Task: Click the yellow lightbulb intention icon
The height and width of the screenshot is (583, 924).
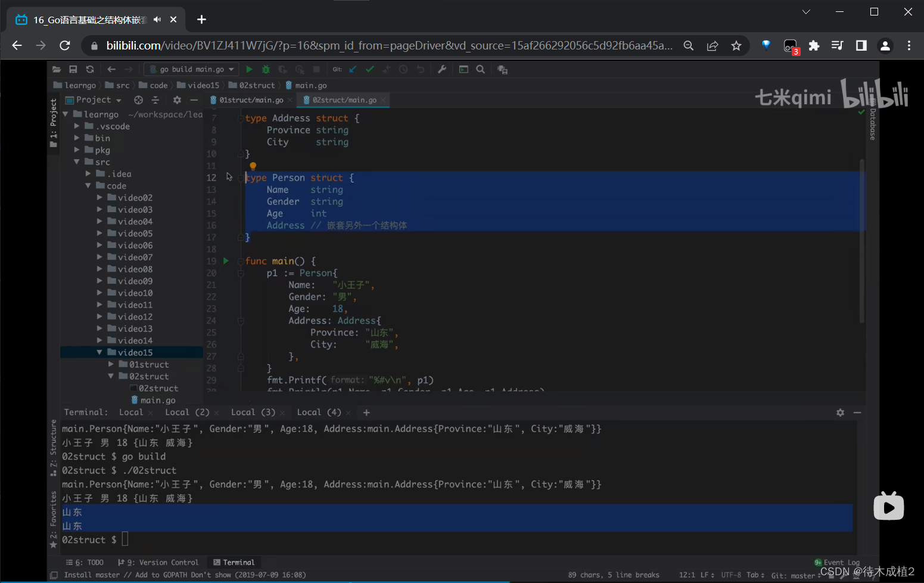Action: 253,166
